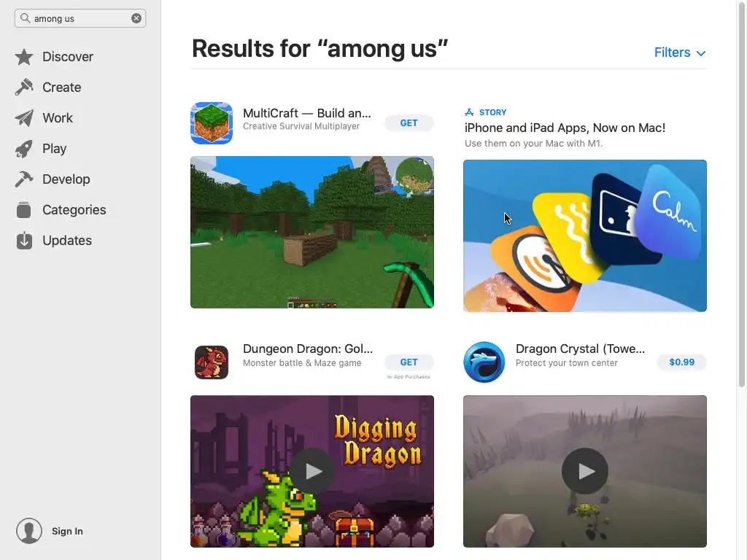Click into the among us search field
The height and width of the screenshot is (560, 747).
coord(80,18)
